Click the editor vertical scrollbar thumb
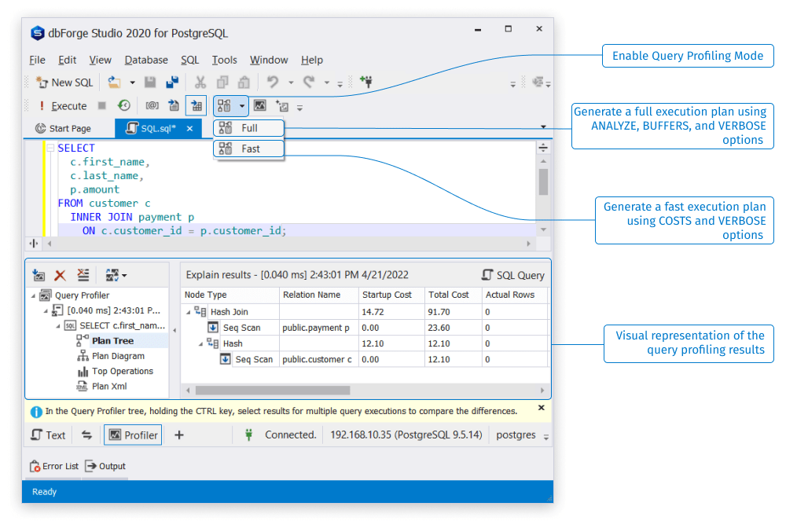Image resolution: width=786 pixels, height=532 pixels. (543, 182)
